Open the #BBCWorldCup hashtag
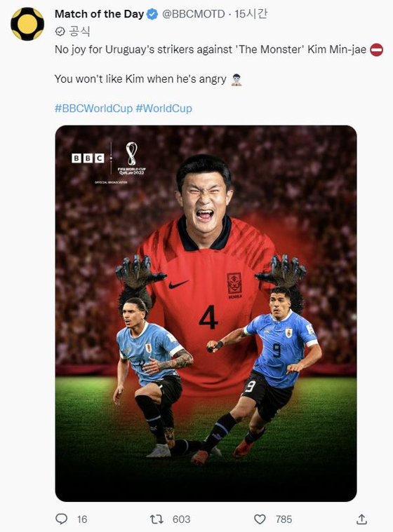 click(93, 108)
